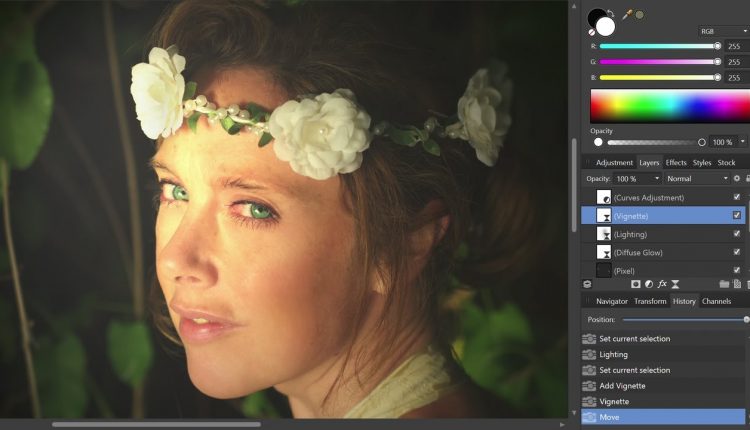The width and height of the screenshot is (750, 430).
Task: Switch to the Effects tab
Action: coord(676,163)
